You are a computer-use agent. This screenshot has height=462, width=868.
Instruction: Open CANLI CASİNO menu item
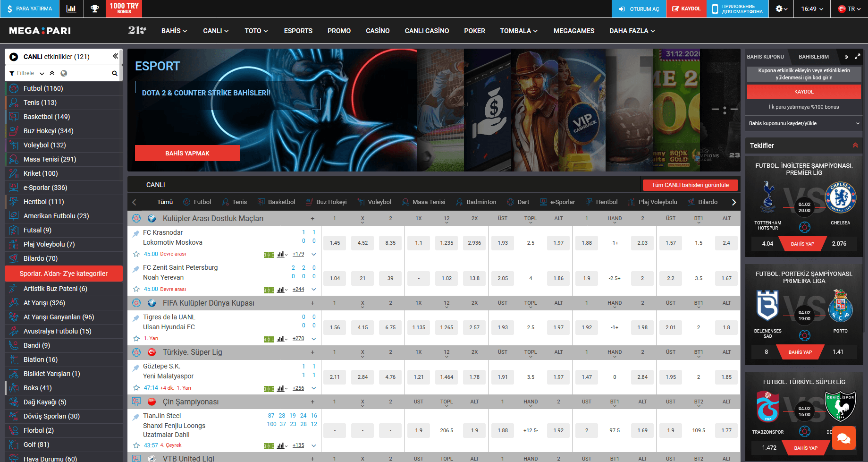click(427, 31)
